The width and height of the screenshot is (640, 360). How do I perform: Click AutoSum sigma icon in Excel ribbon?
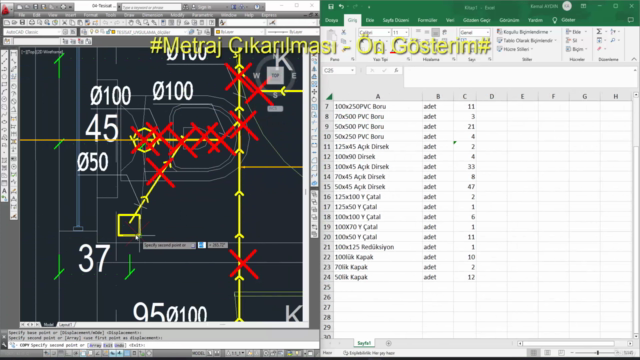click(599, 32)
